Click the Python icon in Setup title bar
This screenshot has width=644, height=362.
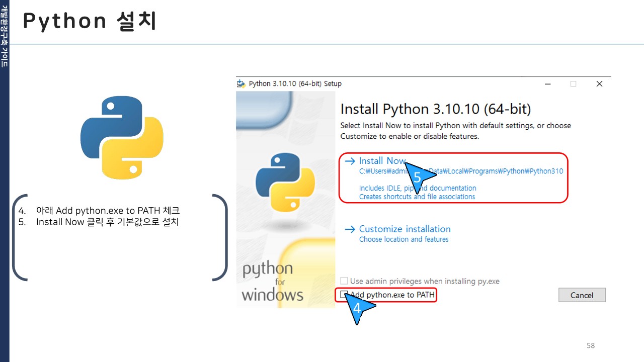[x=242, y=84]
